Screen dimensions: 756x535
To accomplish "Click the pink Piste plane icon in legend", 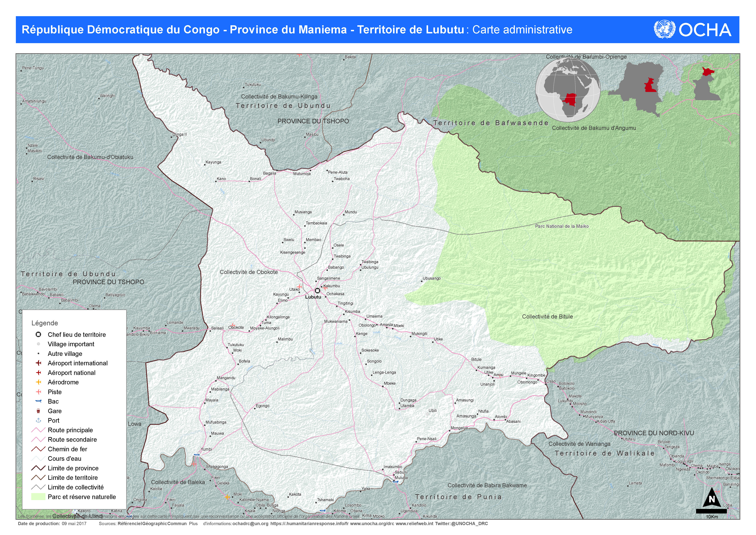I will tap(39, 392).
